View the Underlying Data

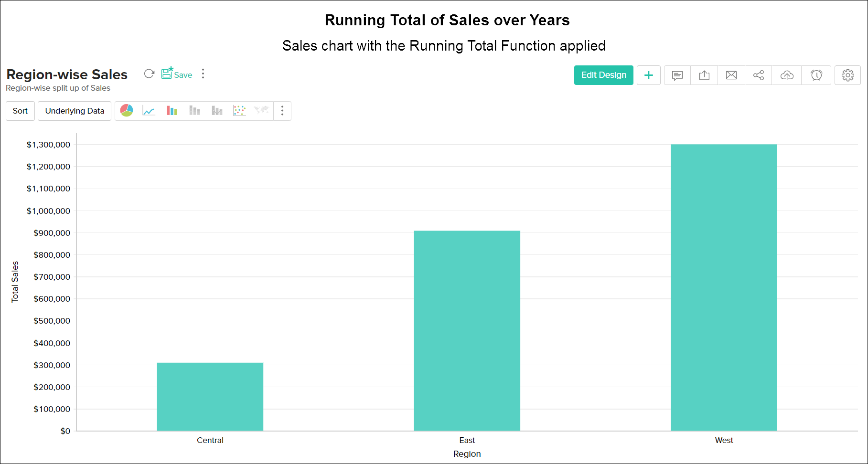pyautogui.click(x=75, y=111)
